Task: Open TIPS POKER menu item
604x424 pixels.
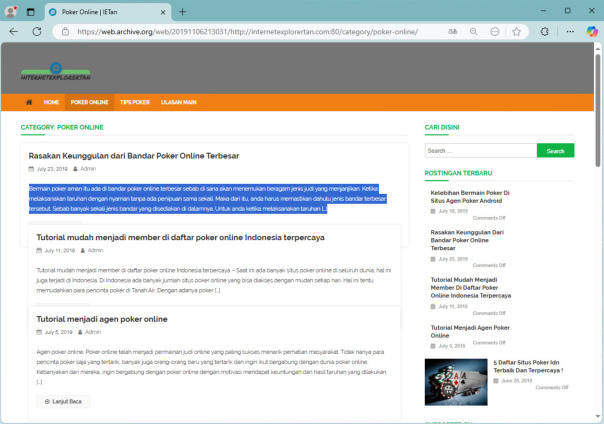Action: 134,102
